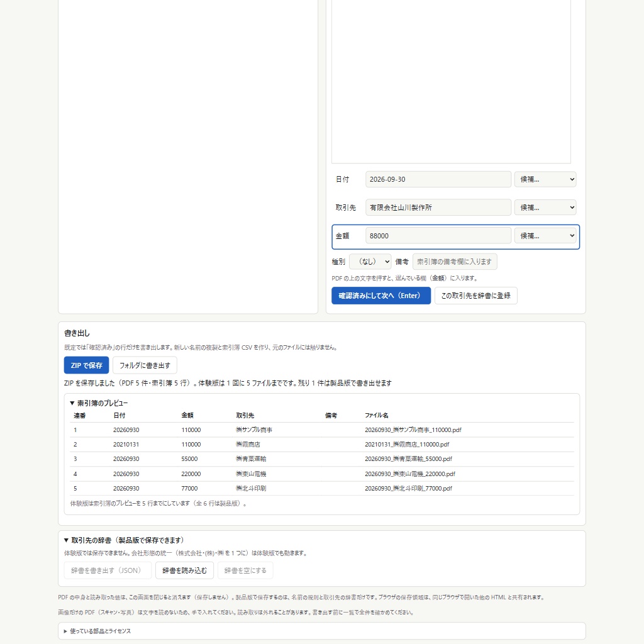Click the ファイル名 column header

(377, 416)
